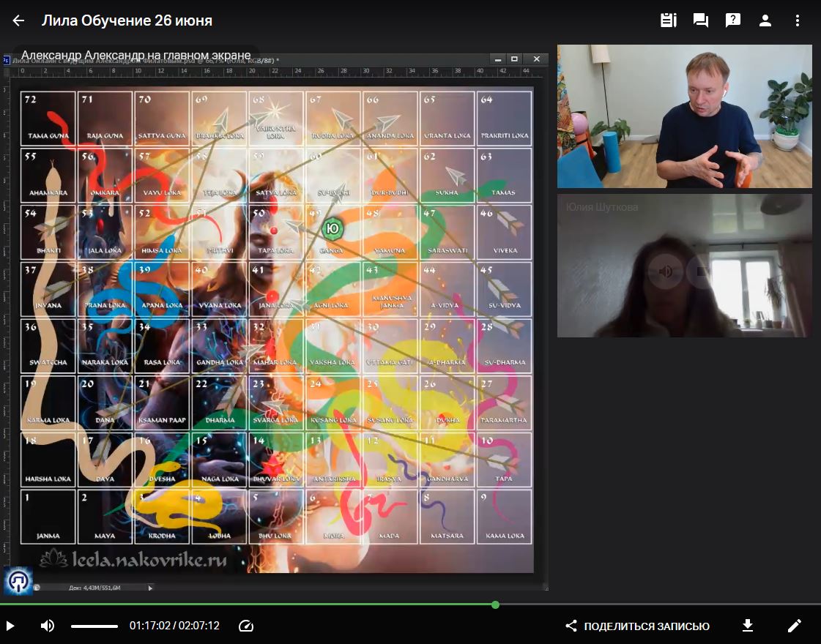Click the round logo in bottom-left corner
Image resolution: width=821 pixels, height=644 pixels.
point(18,580)
